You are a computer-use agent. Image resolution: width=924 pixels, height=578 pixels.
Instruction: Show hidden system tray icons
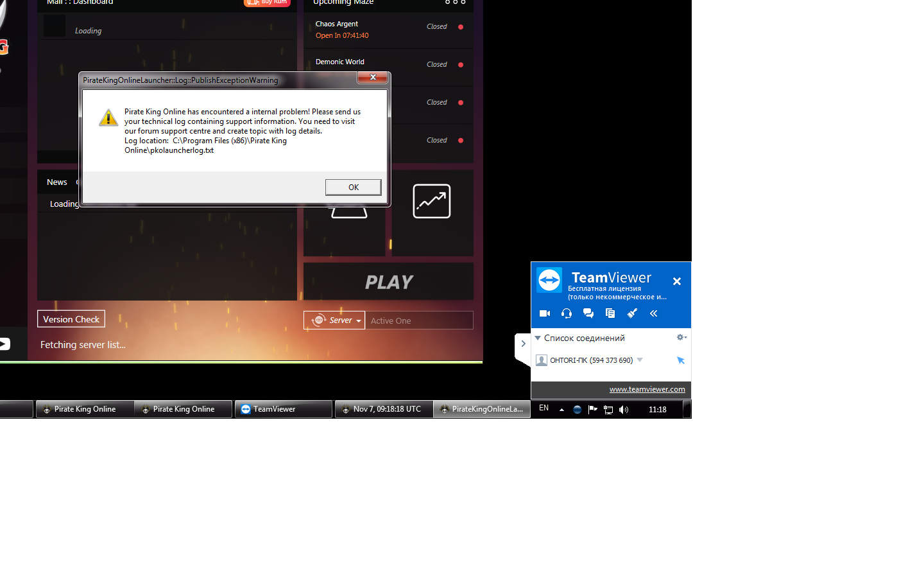coord(561,410)
